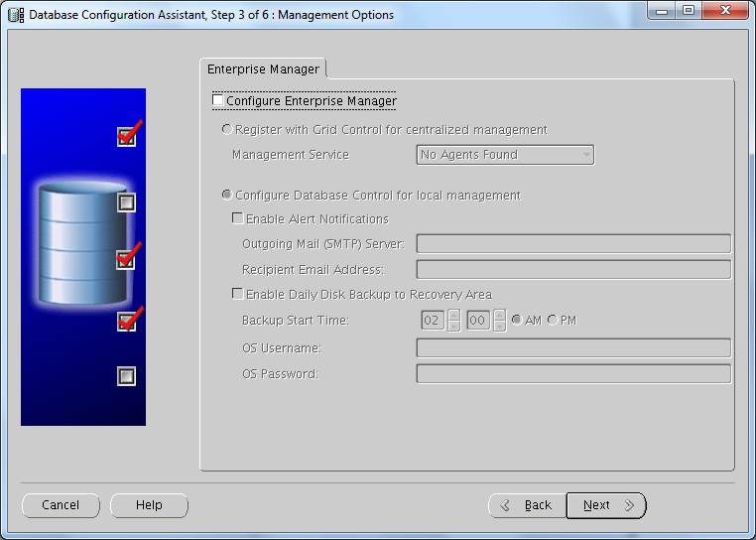Viewport: 756px width, 540px height.
Task: Toggle Enable Daily Disk Backup checkbox
Action: [x=237, y=295]
